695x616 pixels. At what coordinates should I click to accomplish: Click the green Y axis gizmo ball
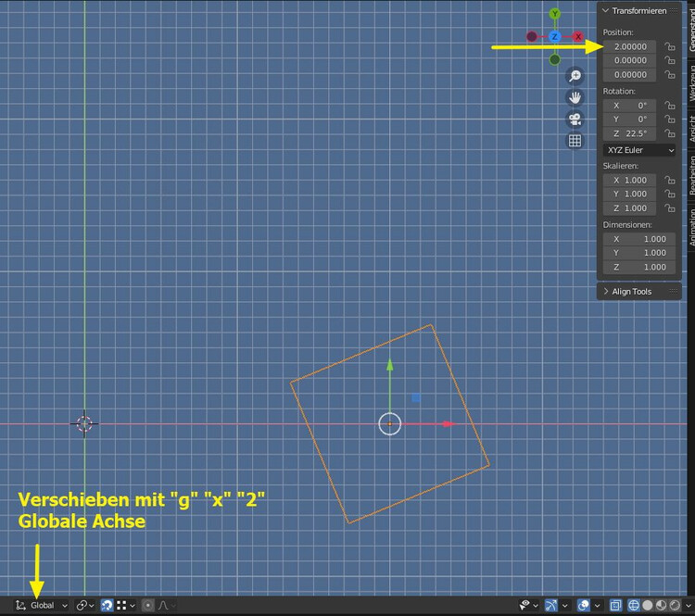[554, 14]
